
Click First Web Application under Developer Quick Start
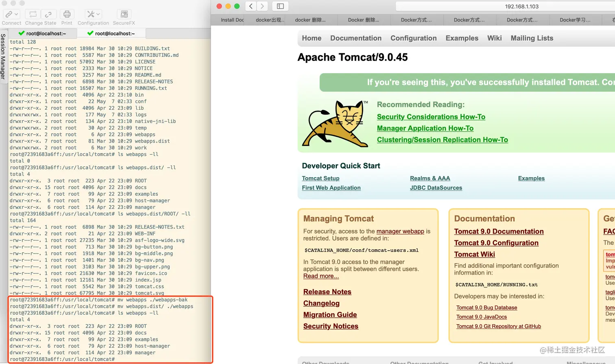[x=331, y=188]
